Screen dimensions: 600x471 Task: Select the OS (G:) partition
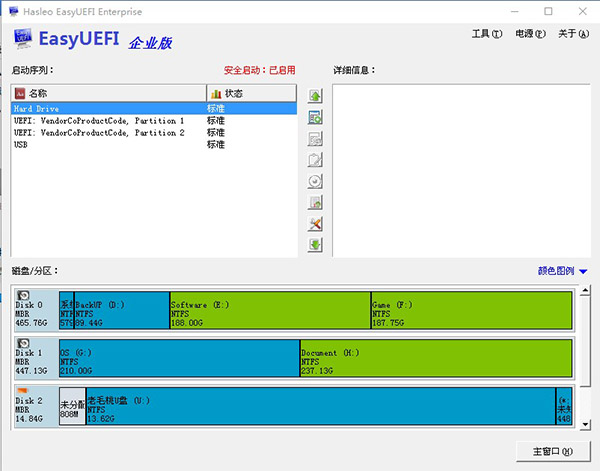tap(179, 358)
